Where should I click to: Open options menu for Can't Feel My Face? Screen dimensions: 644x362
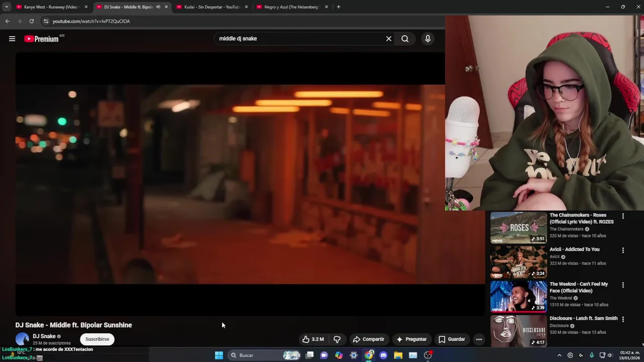[623, 285]
